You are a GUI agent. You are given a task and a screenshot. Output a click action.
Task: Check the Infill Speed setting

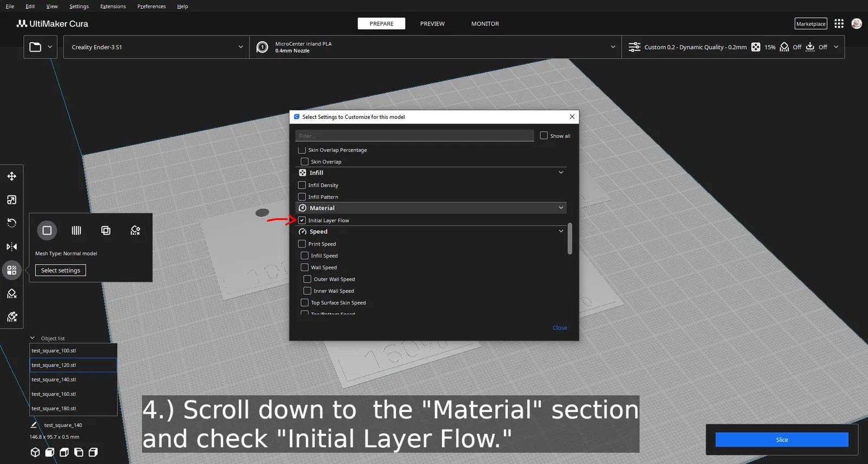305,255
